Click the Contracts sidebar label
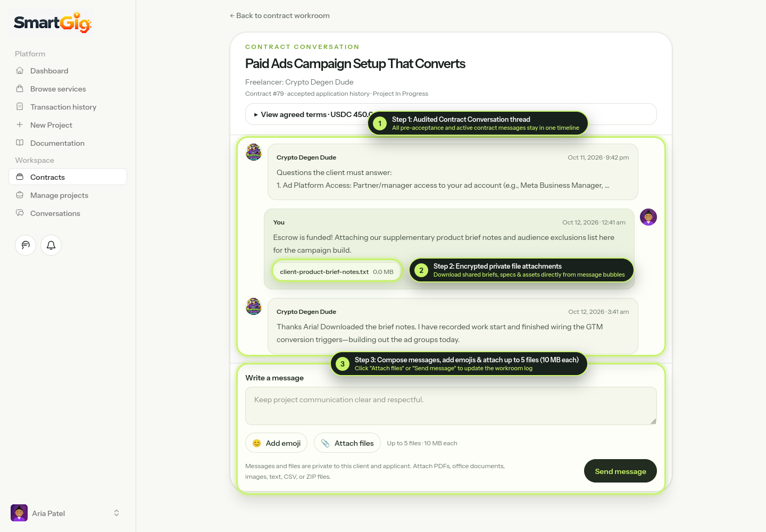 click(x=47, y=177)
